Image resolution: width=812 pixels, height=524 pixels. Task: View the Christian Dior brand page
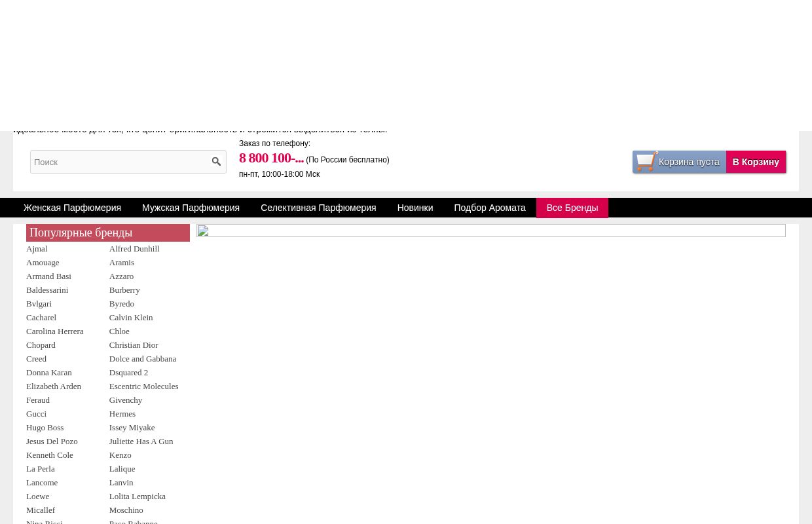point(134,345)
